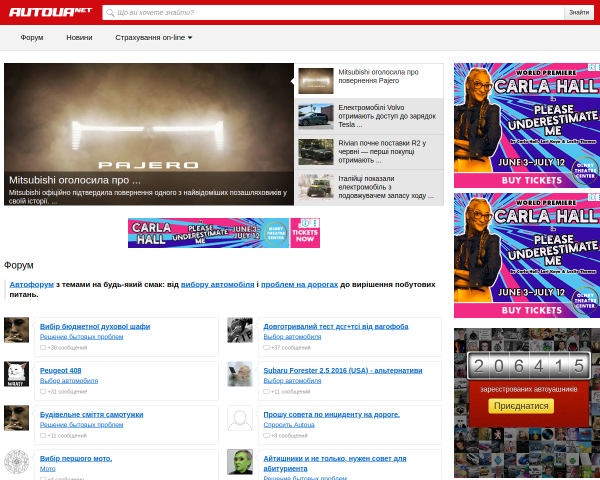
Task: Focus the Що ви хочете знайти search field
Action: (333, 13)
